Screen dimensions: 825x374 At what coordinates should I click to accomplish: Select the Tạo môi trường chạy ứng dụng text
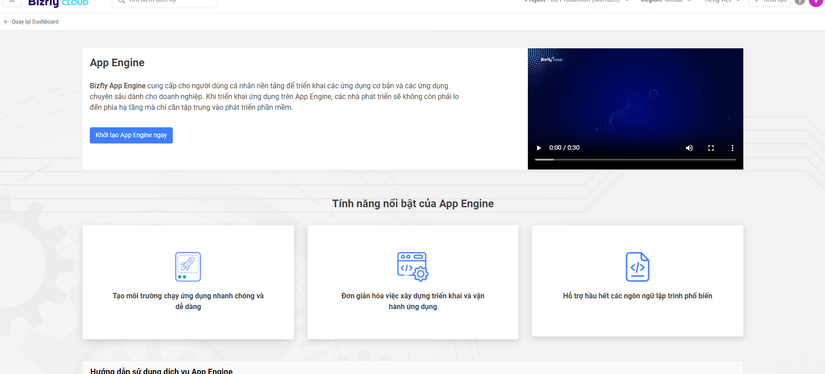point(188,301)
